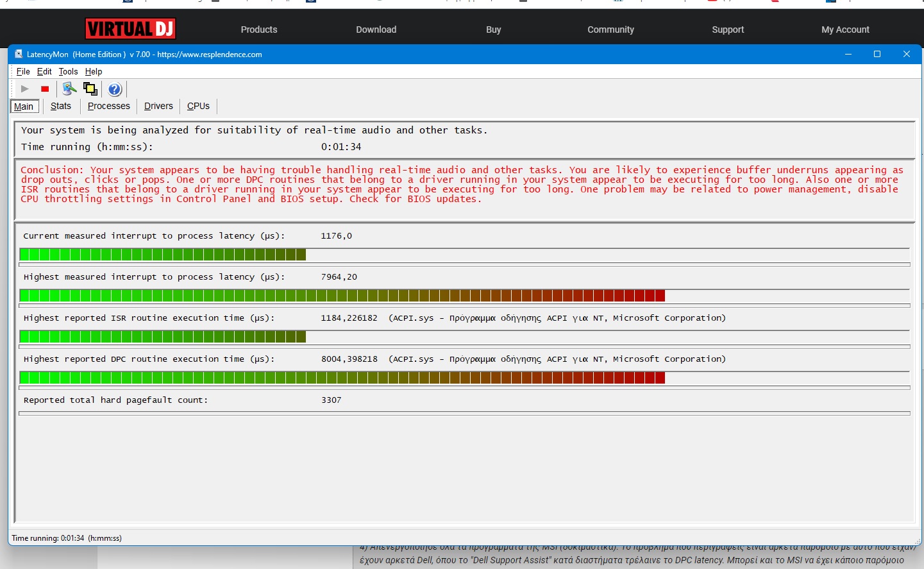The height and width of the screenshot is (569, 924).
Task: Click the hard pagefault count 3307
Action: tap(332, 400)
